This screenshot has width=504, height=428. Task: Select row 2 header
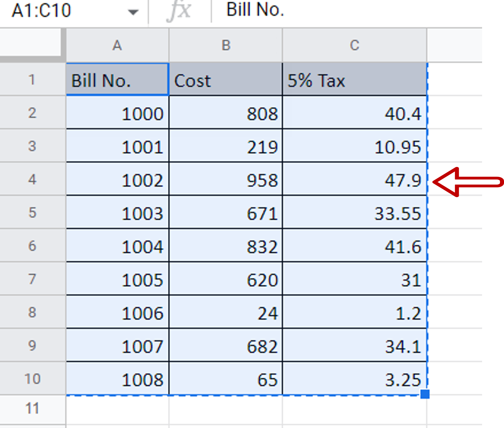click(32, 113)
